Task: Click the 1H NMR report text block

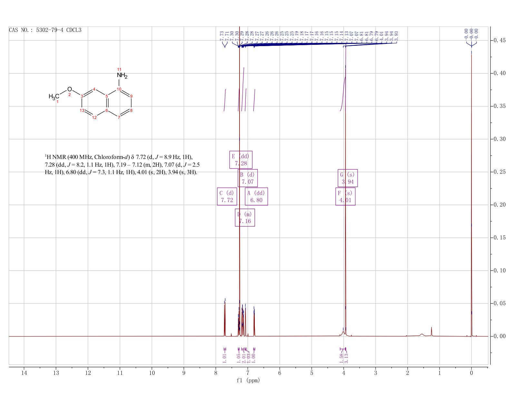Action: [122, 165]
